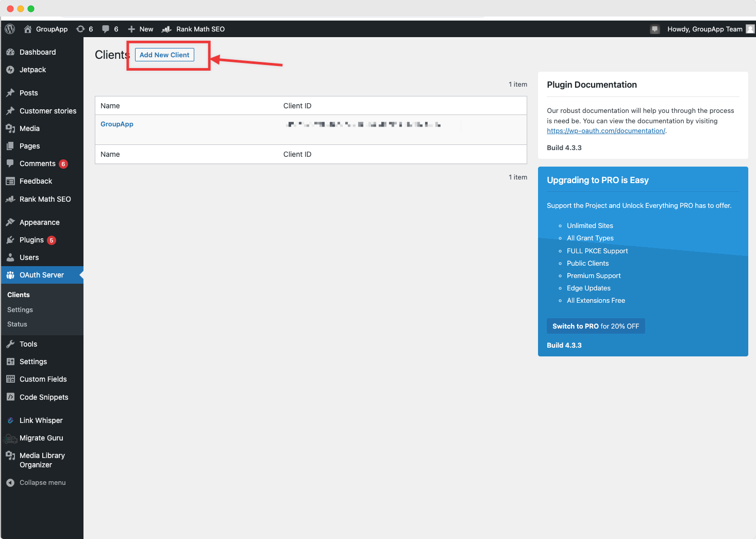The image size is (756, 539).
Task: Click Howdy, GroupApp Team account link
Action: pyautogui.click(x=705, y=29)
